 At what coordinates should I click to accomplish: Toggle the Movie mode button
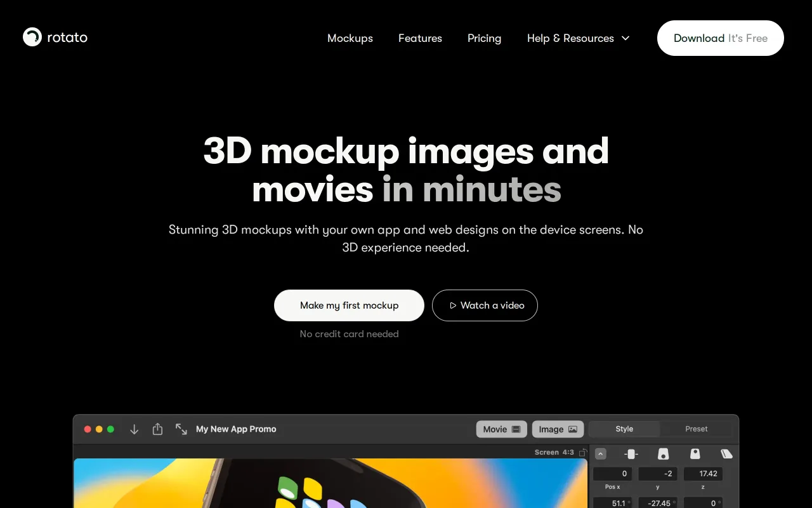501,429
